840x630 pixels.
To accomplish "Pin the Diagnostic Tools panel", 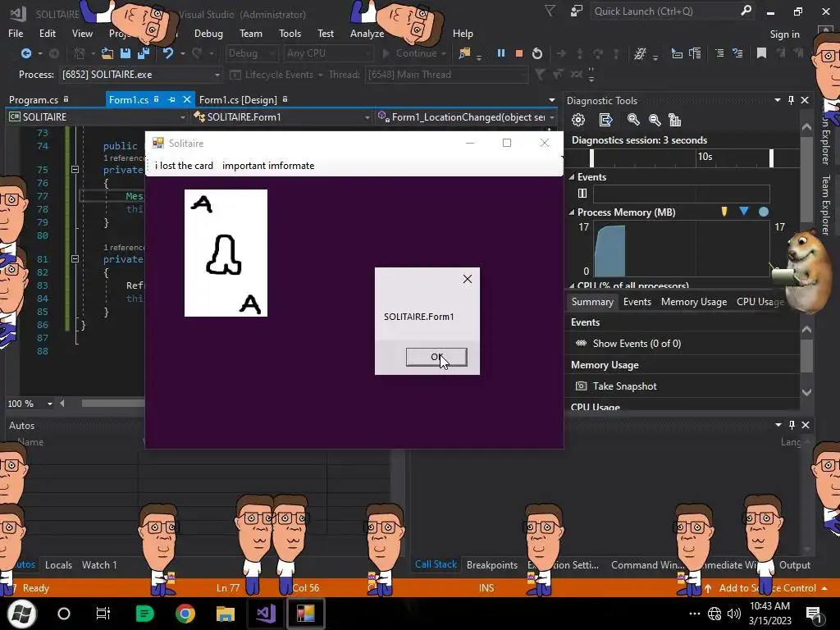I will (x=791, y=100).
